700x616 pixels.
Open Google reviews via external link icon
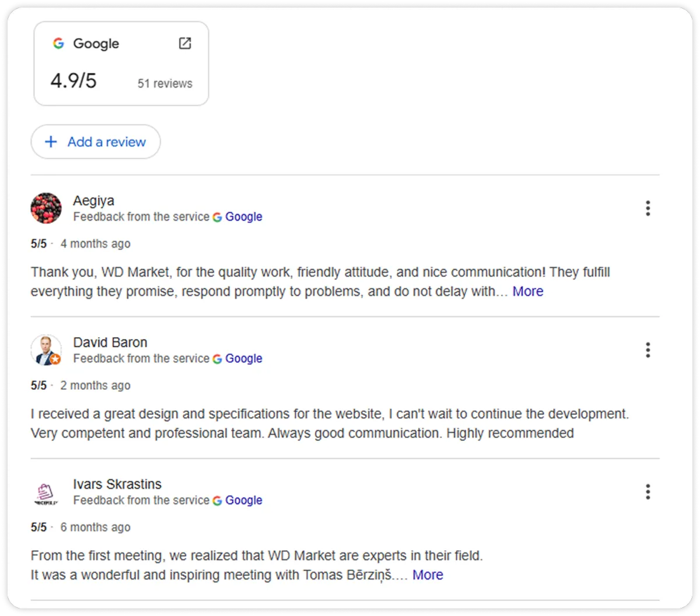[x=185, y=43]
